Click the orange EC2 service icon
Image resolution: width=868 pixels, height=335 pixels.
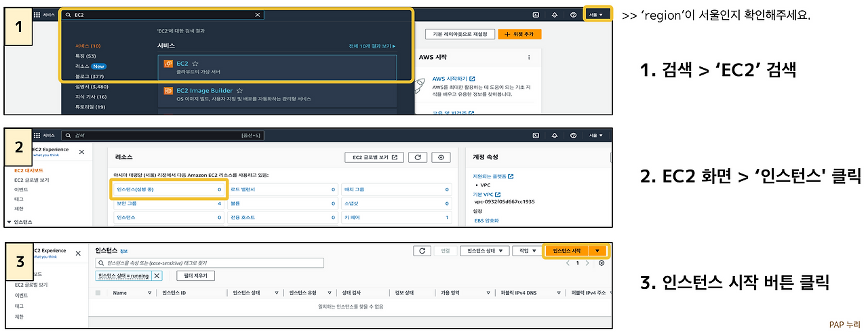(x=168, y=63)
